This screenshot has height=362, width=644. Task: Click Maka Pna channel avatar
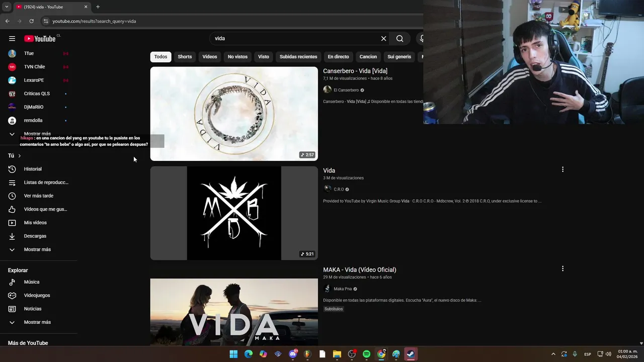[x=327, y=289]
